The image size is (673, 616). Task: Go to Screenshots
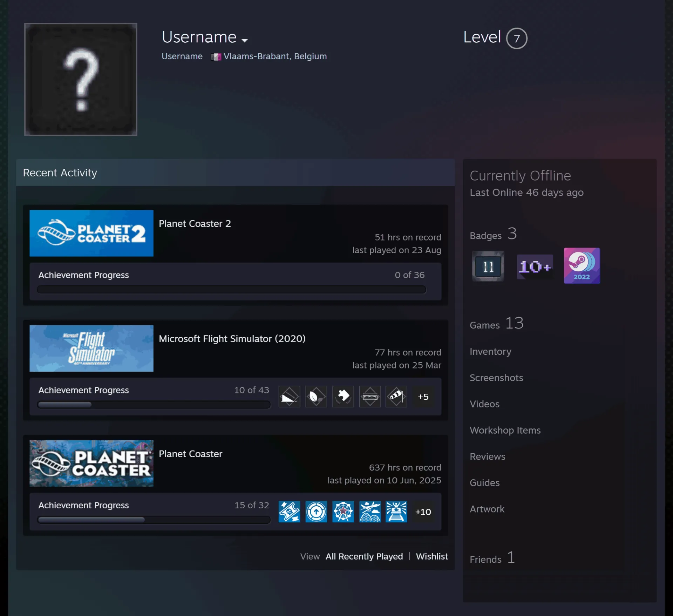click(x=496, y=378)
